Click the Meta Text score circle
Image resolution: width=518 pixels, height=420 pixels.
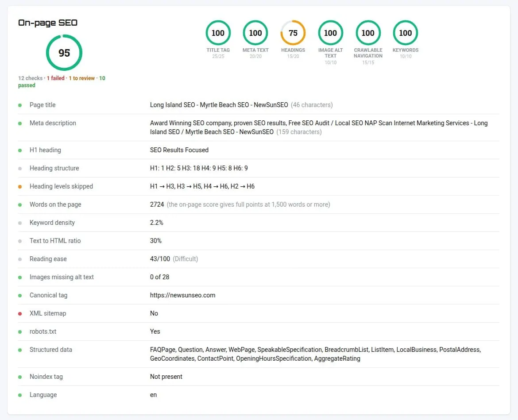(255, 33)
